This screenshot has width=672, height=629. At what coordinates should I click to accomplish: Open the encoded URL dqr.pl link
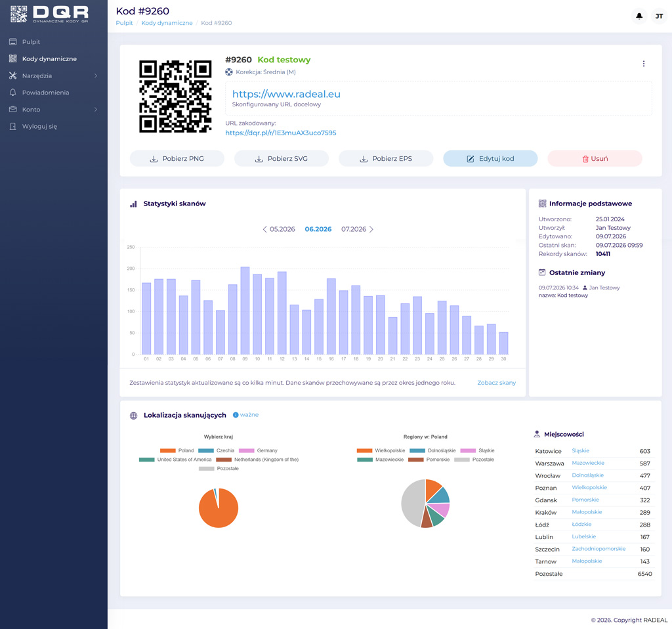pos(281,133)
